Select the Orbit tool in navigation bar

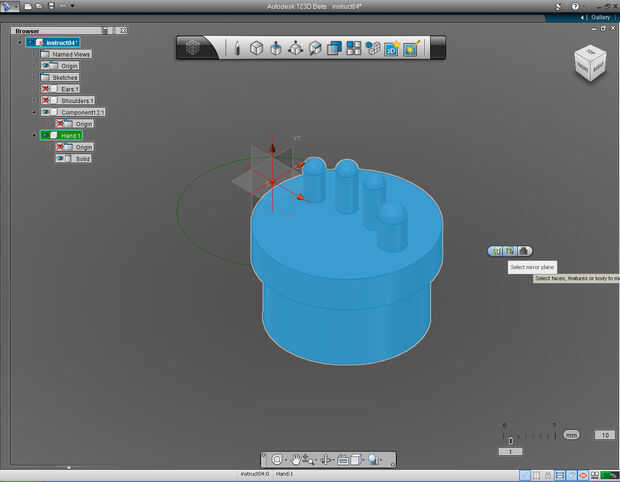pyautogui.click(x=326, y=460)
